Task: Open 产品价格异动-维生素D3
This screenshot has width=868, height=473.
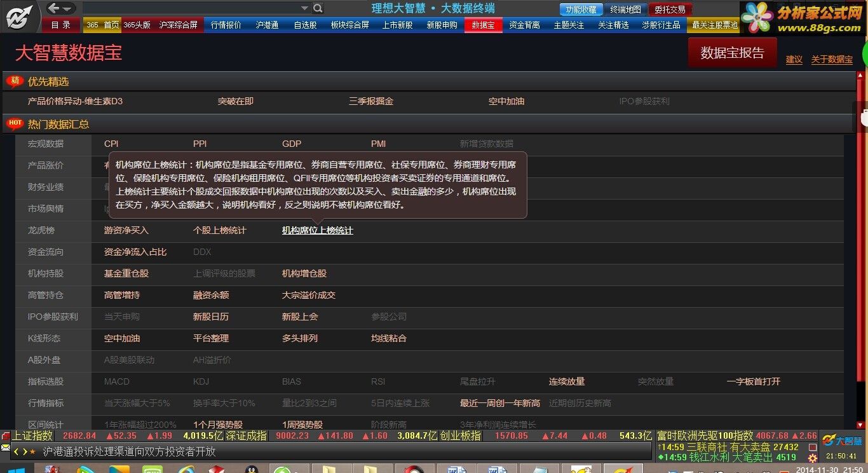Action: [75, 101]
